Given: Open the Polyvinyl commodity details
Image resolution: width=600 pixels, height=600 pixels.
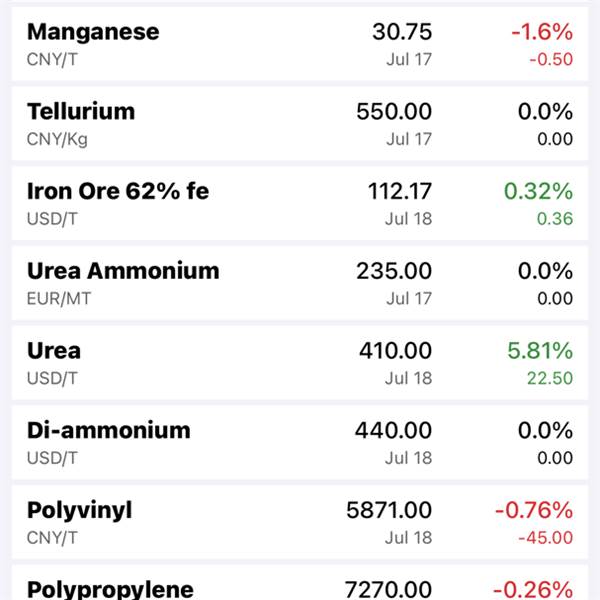Looking at the screenshot, I should [300, 522].
